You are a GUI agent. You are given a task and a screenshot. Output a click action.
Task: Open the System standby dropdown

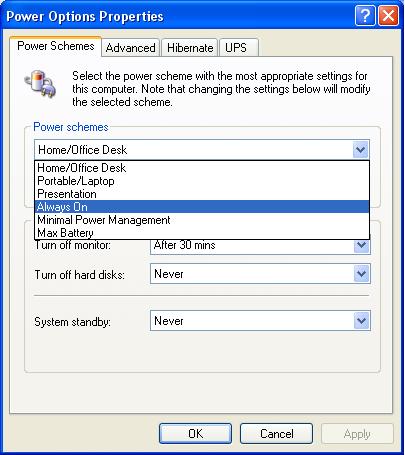coord(362,321)
